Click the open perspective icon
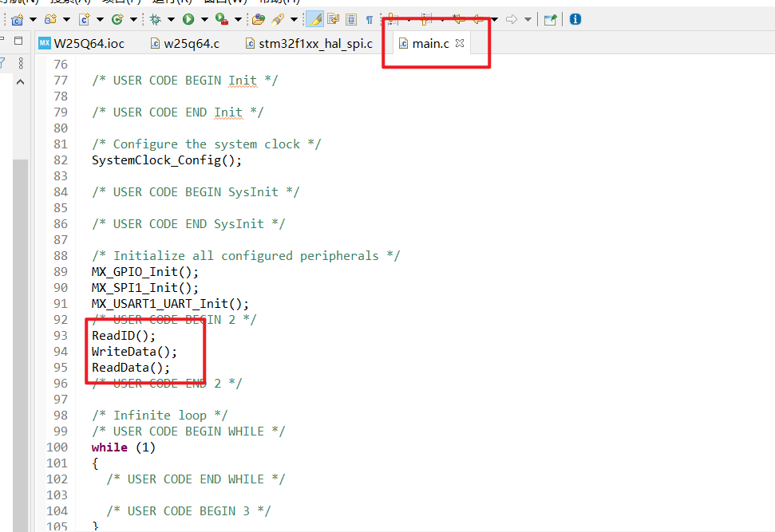The width and height of the screenshot is (775, 532). [x=550, y=20]
